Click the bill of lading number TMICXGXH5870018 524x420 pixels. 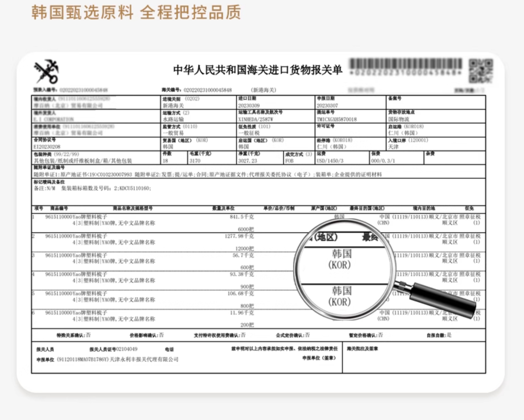(337, 119)
